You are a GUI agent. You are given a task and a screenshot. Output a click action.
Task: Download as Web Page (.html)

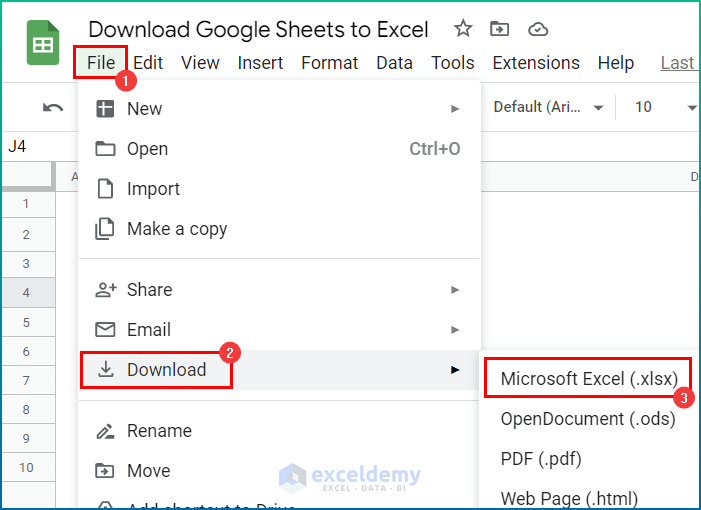(x=589, y=497)
